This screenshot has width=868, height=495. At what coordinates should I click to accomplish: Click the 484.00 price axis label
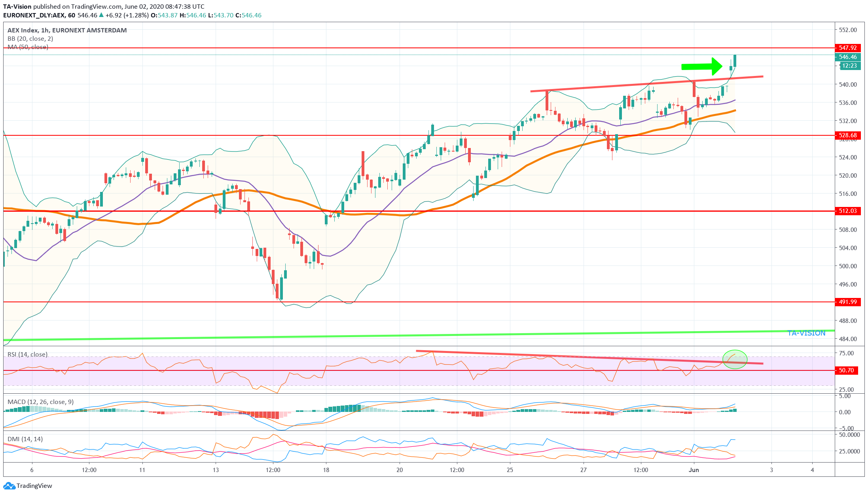click(848, 339)
